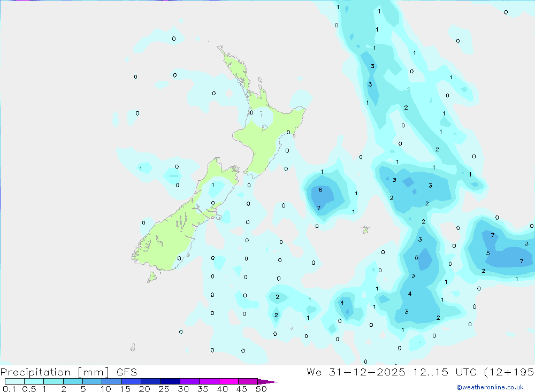Open the weatheronline.co.uk copyright link

(x=490, y=387)
